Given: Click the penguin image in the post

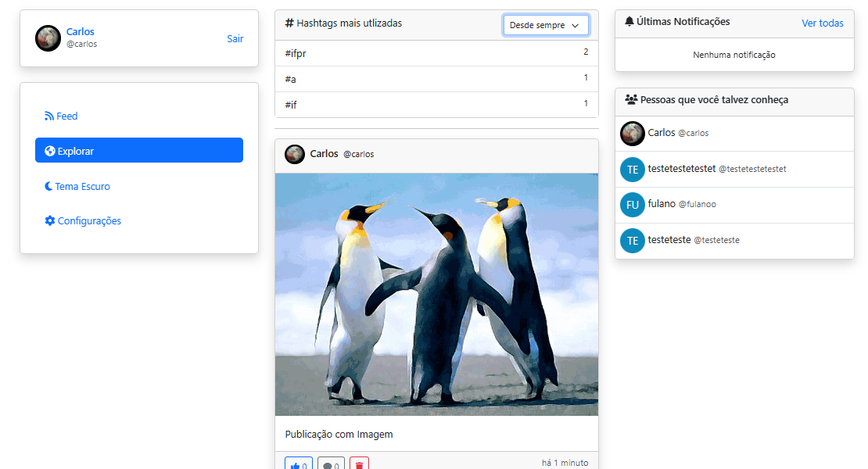Looking at the screenshot, I should (x=436, y=294).
